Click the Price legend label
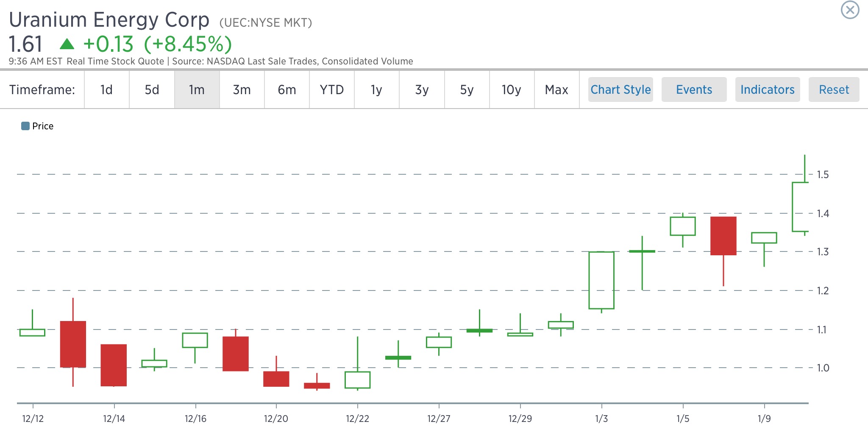 point(43,126)
